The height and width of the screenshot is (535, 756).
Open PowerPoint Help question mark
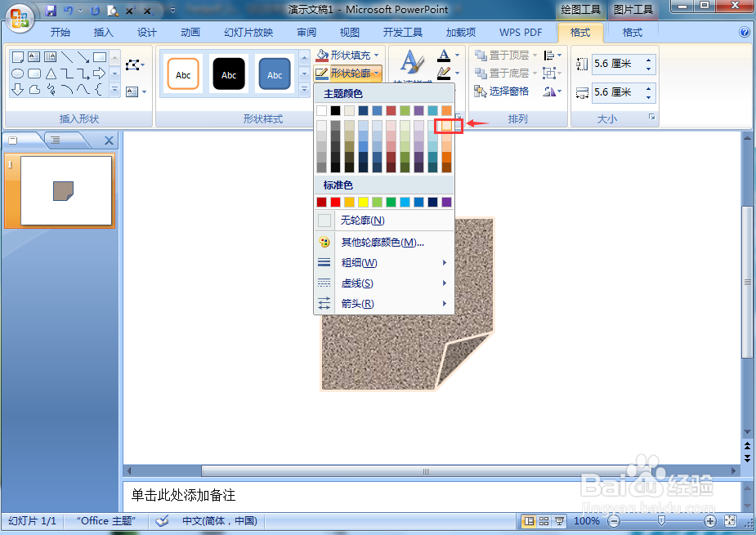[x=745, y=33]
